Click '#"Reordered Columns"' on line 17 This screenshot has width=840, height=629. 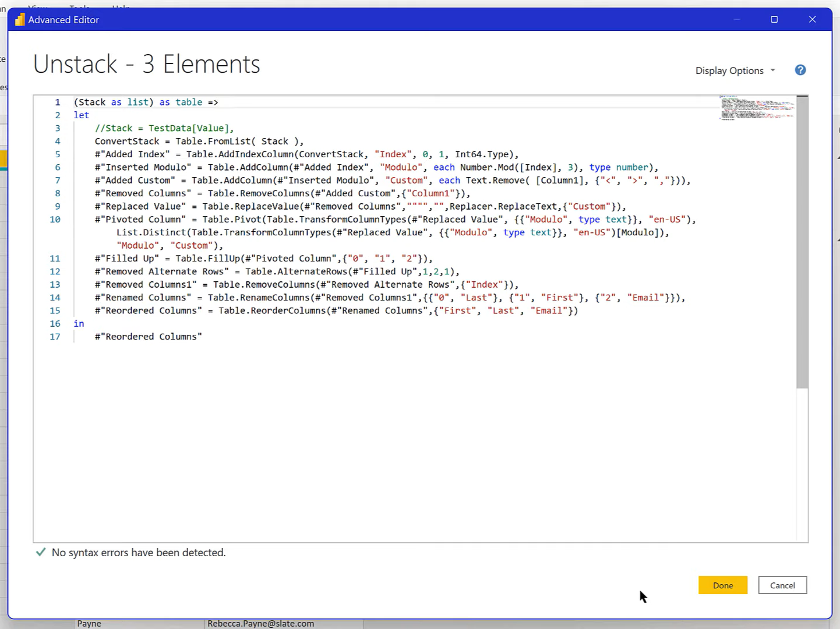tap(149, 337)
